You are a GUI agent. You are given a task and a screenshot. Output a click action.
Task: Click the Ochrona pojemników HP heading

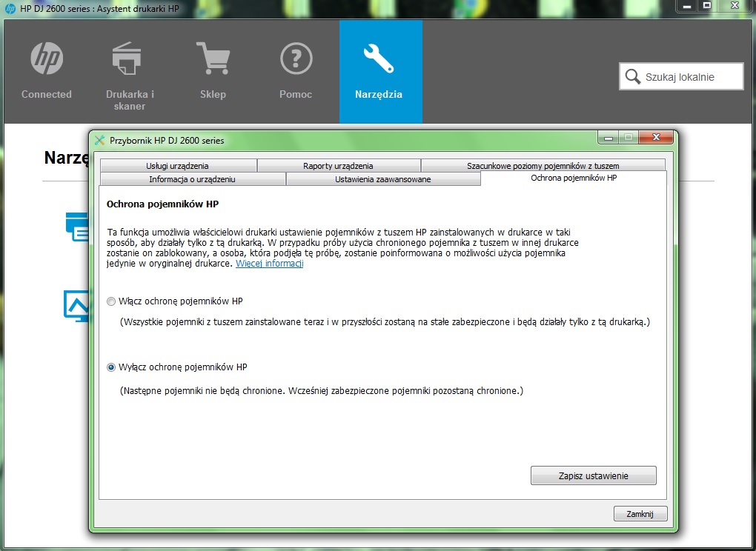coord(162,204)
